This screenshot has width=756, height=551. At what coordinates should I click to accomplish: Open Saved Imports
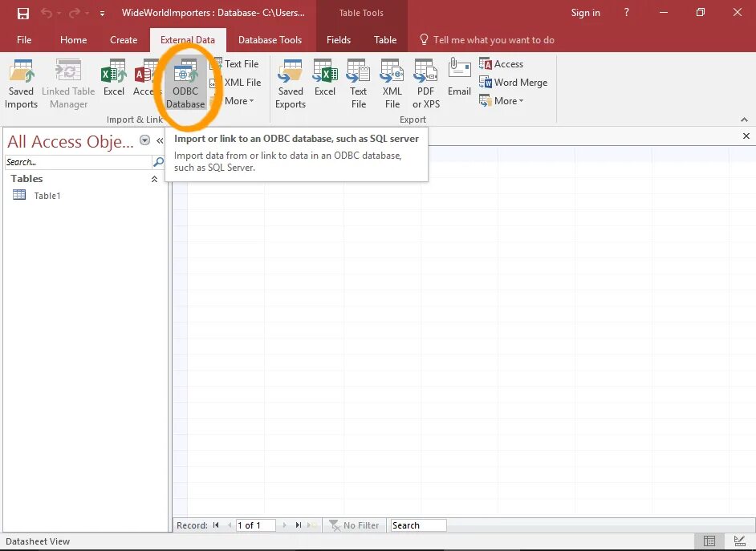pos(21,84)
